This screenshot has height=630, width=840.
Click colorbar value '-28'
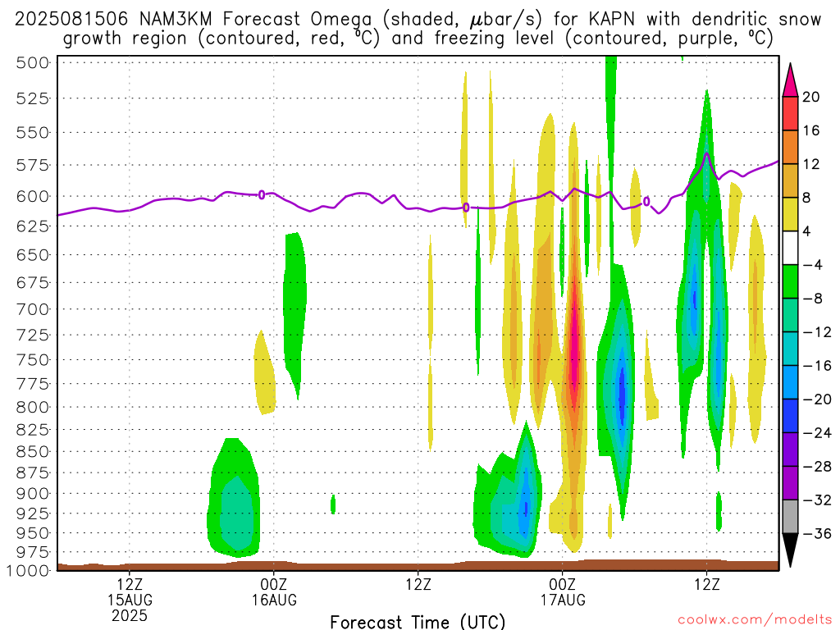click(x=816, y=467)
